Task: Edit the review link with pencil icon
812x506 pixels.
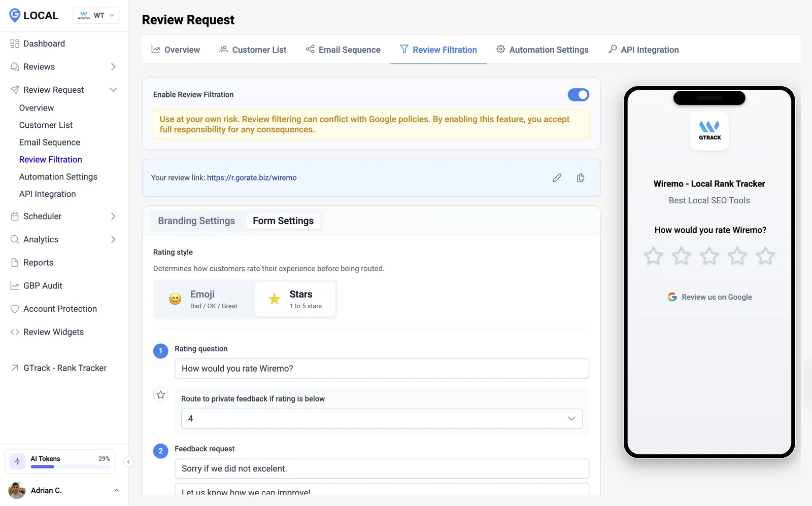Action: [x=557, y=178]
